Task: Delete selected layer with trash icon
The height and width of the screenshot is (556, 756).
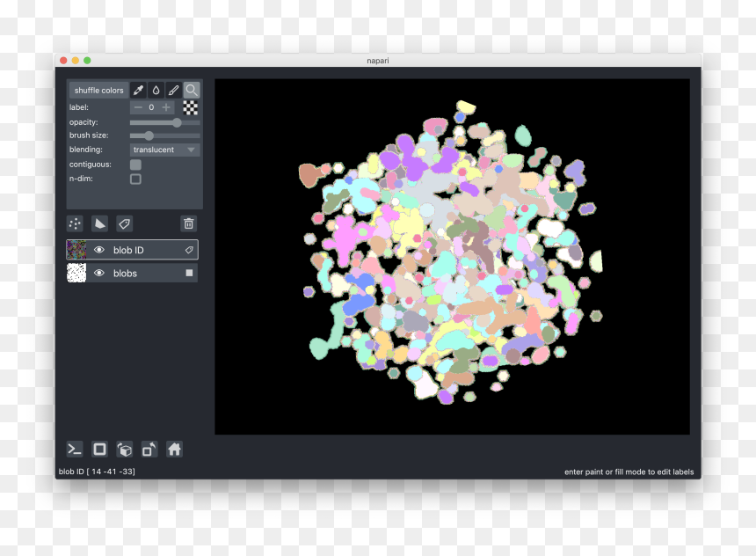Action: click(x=188, y=223)
